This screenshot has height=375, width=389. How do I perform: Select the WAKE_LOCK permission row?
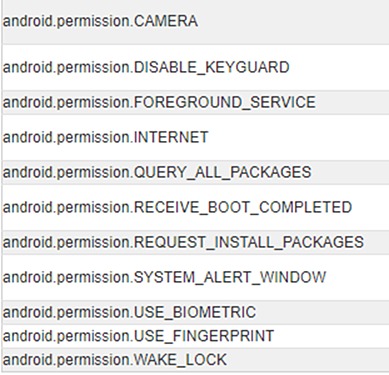[x=195, y=360]
